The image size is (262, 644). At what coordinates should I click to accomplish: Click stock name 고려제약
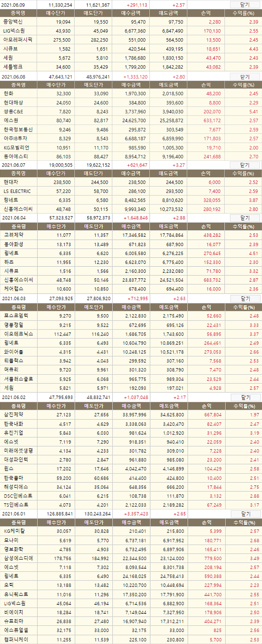(x=14, y=235)
